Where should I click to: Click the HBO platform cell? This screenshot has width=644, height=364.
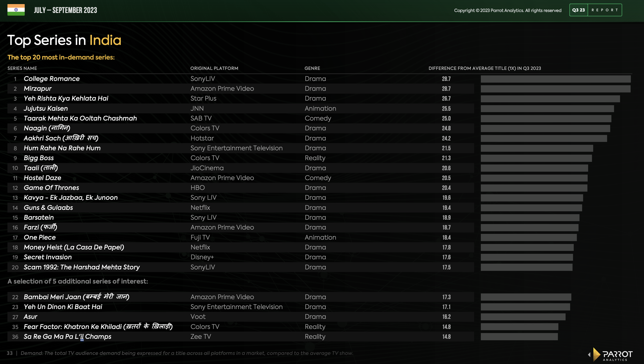click(x=197, y=188)
